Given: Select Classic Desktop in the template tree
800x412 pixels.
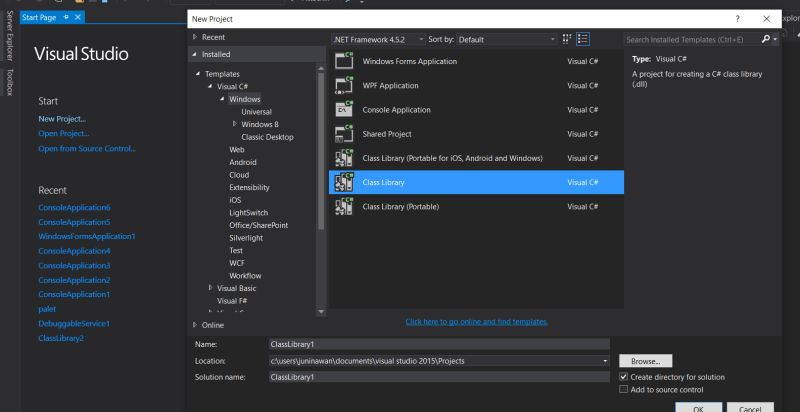Looking at the screenshot, I should (267, 137).
